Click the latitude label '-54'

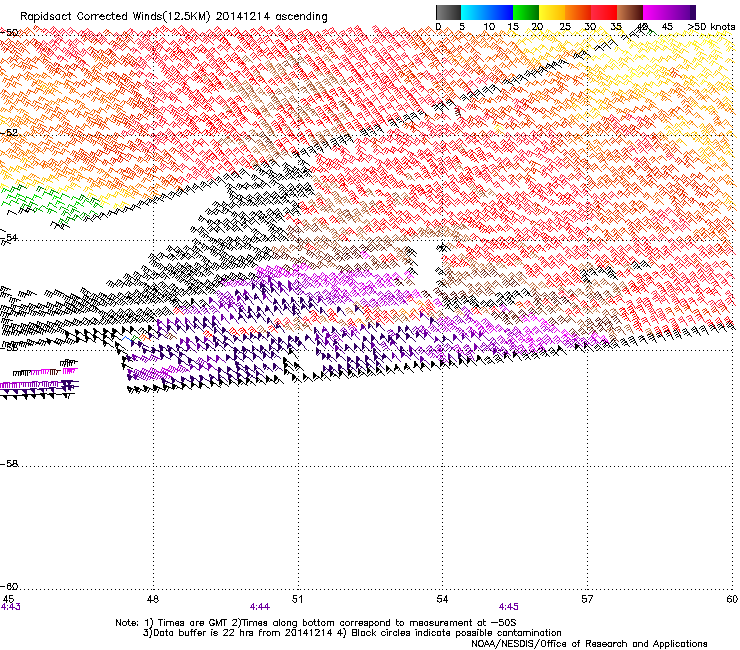[x=9, y=237]
